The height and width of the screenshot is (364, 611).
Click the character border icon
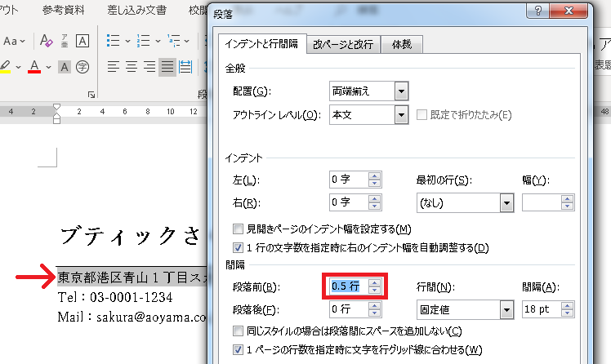tap(84, 41)
